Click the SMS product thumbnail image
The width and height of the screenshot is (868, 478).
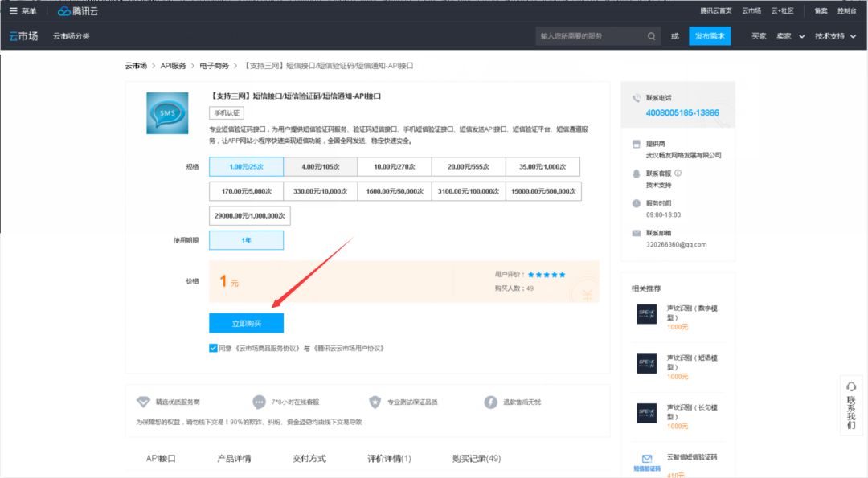[x=167, y=112]
